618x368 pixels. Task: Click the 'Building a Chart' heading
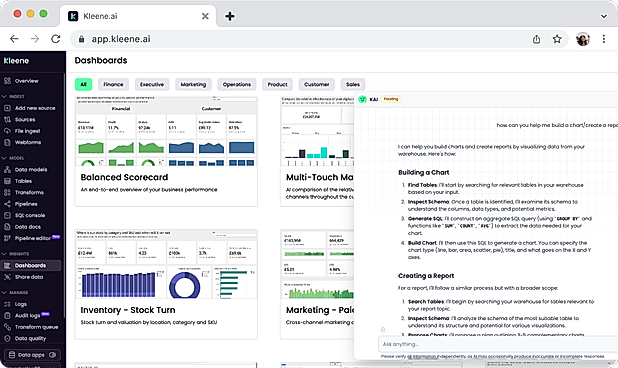tap(424, 172)
